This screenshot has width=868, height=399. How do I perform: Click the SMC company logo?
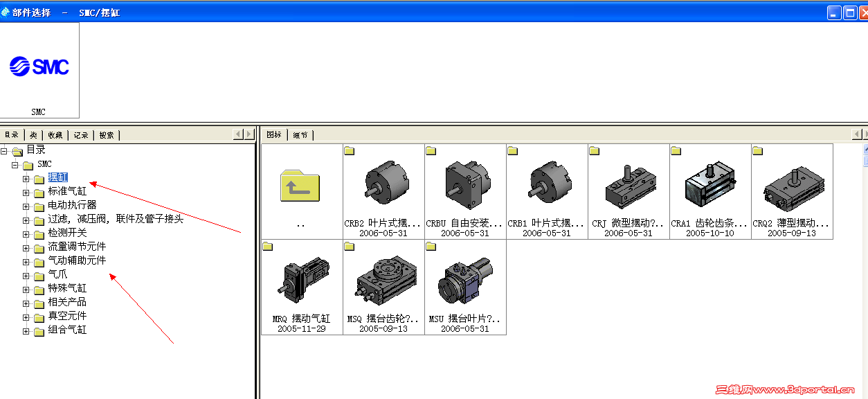(x=38, y=66)
